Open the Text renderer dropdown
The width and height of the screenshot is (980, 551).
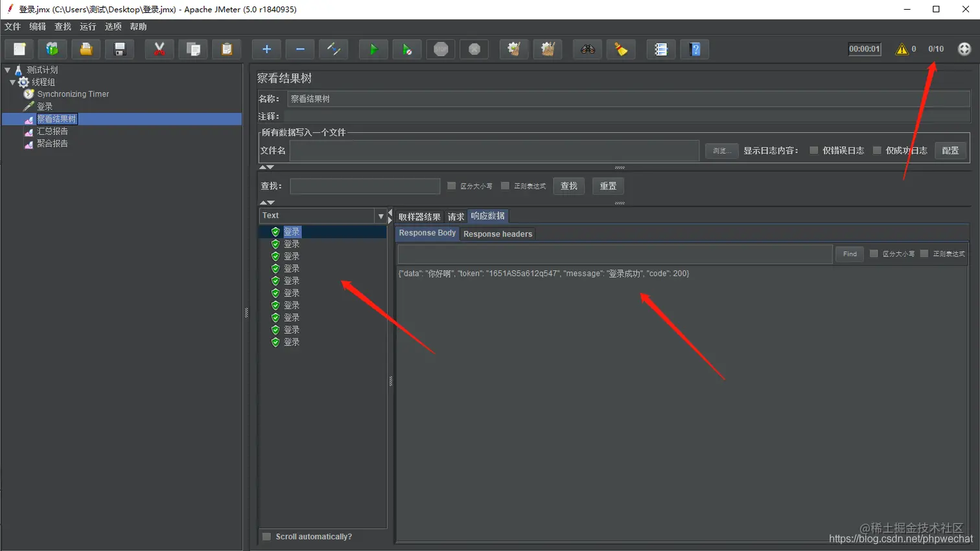coord(381,216)
